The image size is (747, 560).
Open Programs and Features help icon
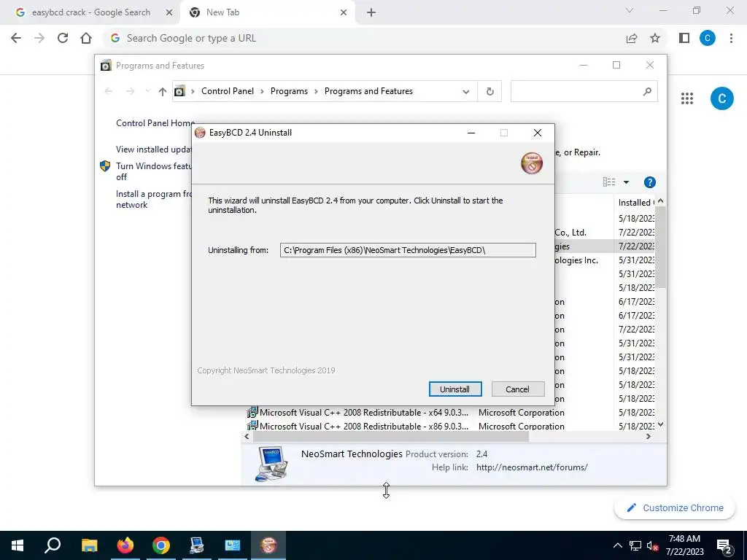click(x=649, y=182)
